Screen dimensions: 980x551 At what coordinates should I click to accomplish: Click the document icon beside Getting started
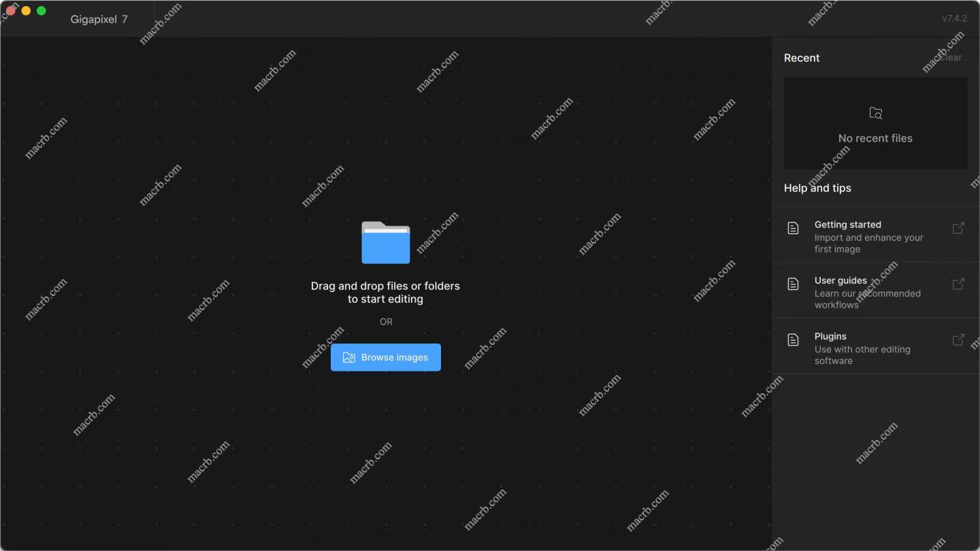coord(793,228)
